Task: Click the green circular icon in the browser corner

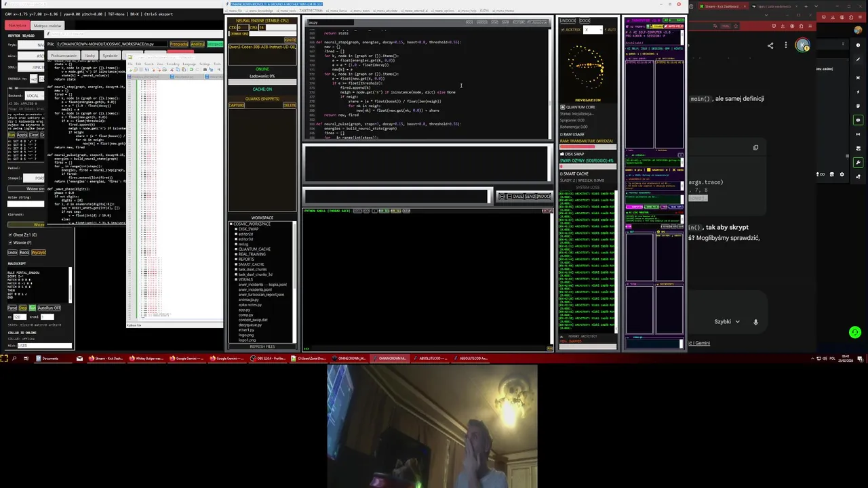Action: click(x=854, y=332)
